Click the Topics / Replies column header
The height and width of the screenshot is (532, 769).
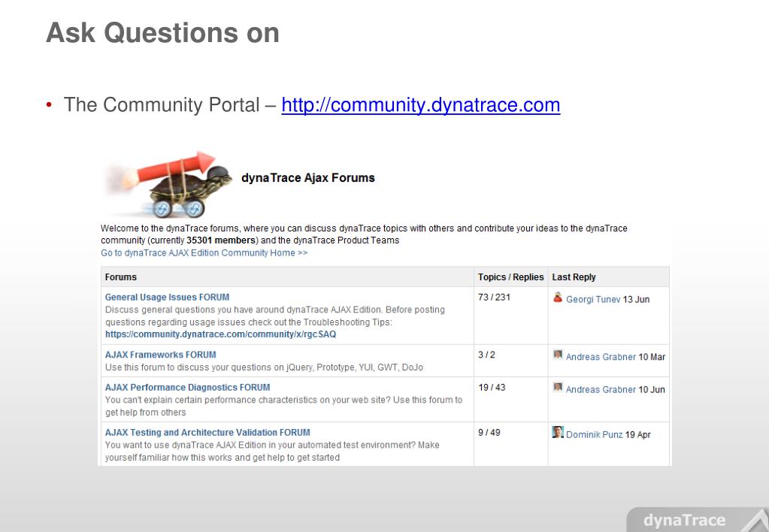pos(511,277)
